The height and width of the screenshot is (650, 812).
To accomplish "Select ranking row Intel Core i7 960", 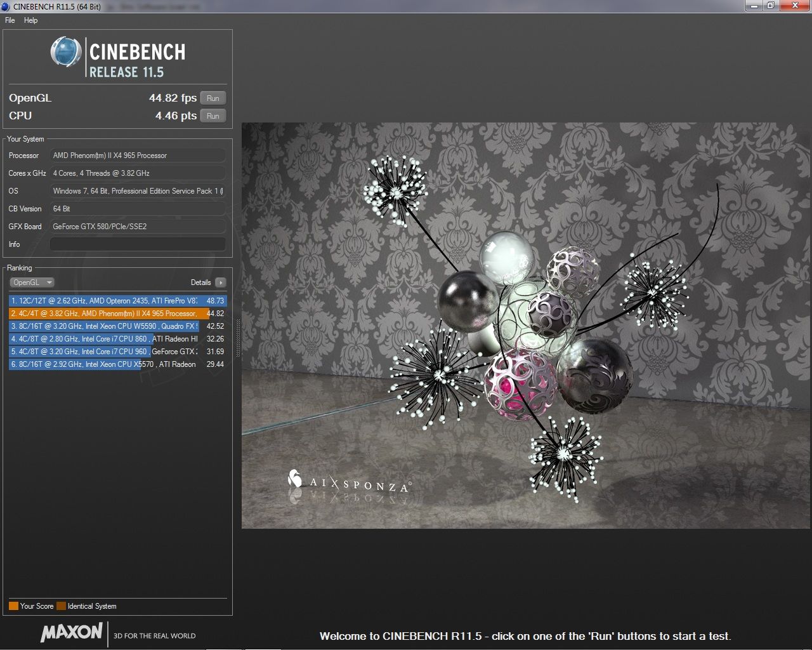I will pyautogui.click(x=117, y=352).
